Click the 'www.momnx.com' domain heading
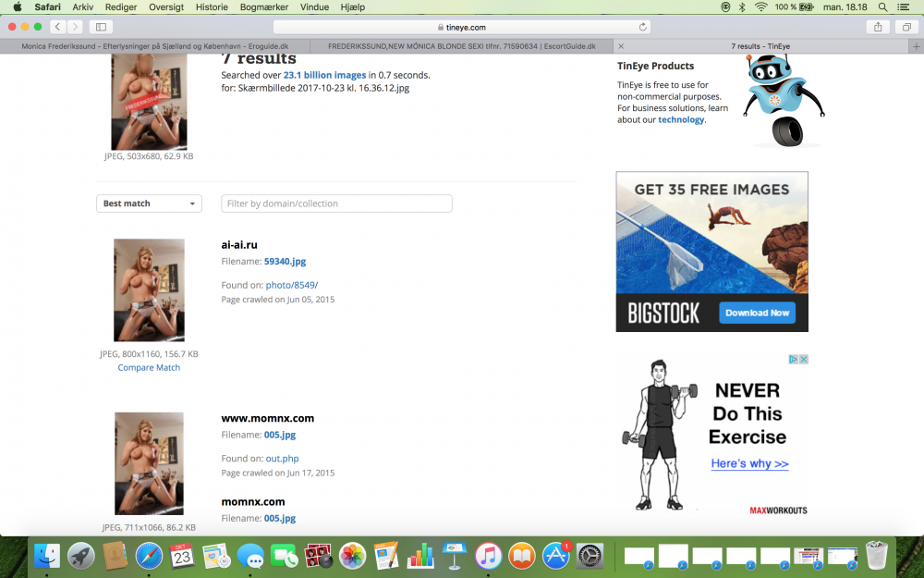 (268, 418)
